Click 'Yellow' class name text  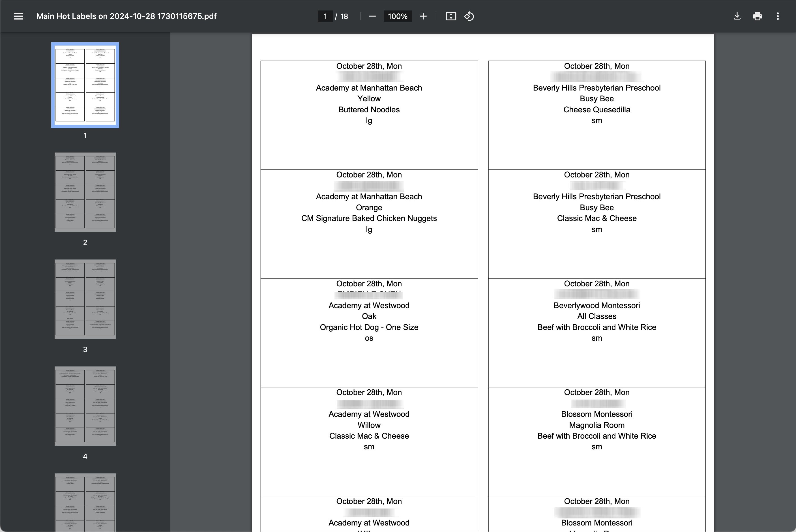[369, 99]
